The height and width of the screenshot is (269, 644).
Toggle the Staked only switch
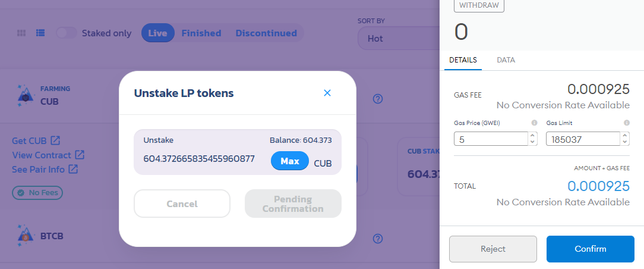click(67, 33)
